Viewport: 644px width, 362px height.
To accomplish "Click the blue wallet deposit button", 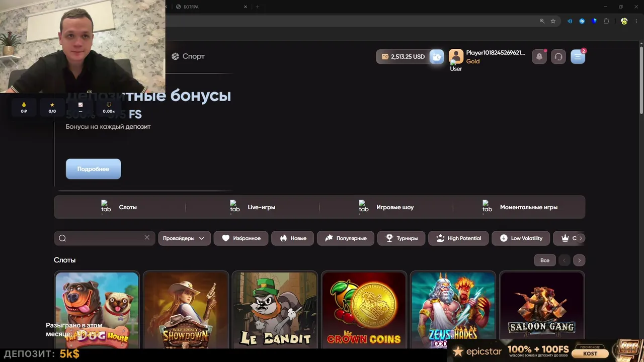I will coord(437,57).
